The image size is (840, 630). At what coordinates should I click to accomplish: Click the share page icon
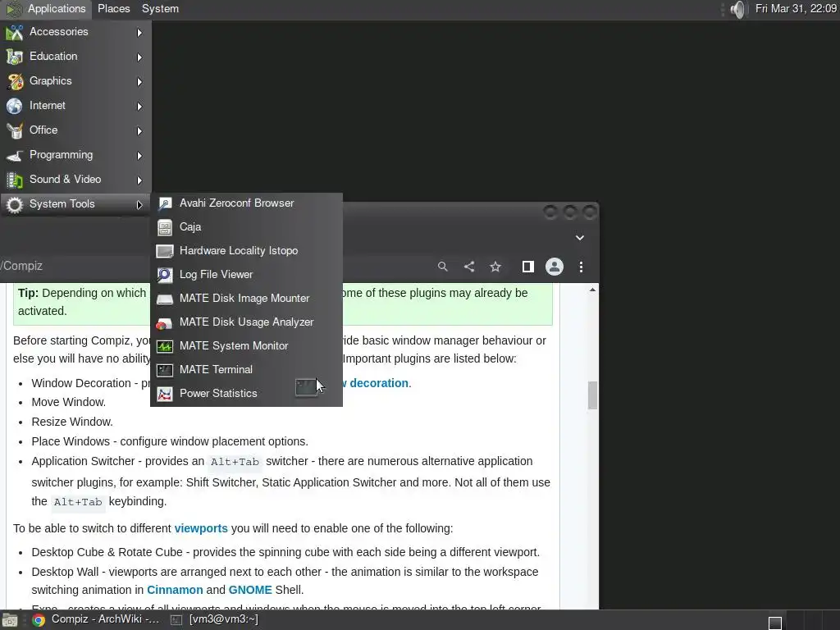coord(469,267)
